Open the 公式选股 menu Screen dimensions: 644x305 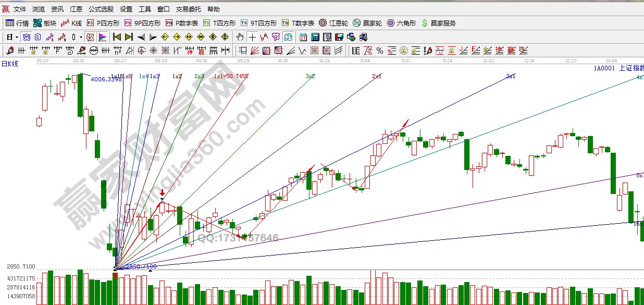coord(101,9)
